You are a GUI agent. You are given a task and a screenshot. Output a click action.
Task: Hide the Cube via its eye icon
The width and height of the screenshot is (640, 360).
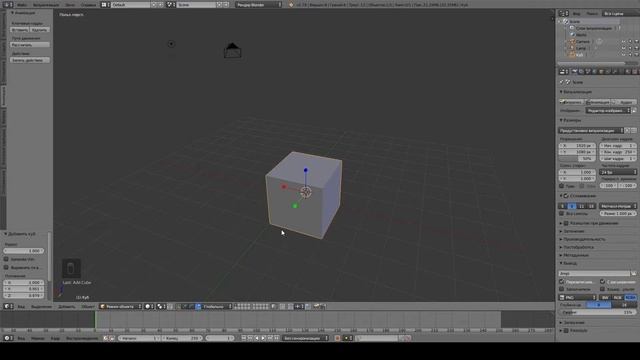(624, 55)
